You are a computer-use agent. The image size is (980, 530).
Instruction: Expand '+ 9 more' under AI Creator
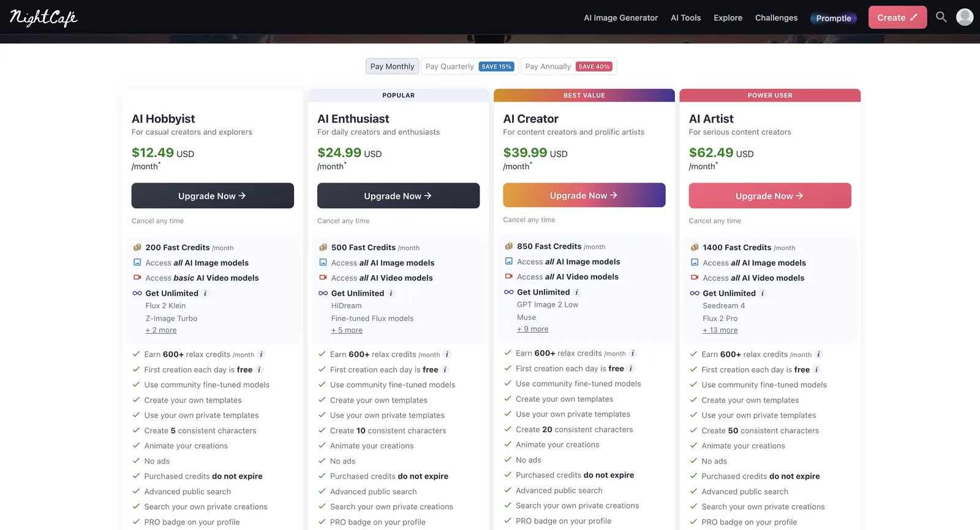point(533,329)
